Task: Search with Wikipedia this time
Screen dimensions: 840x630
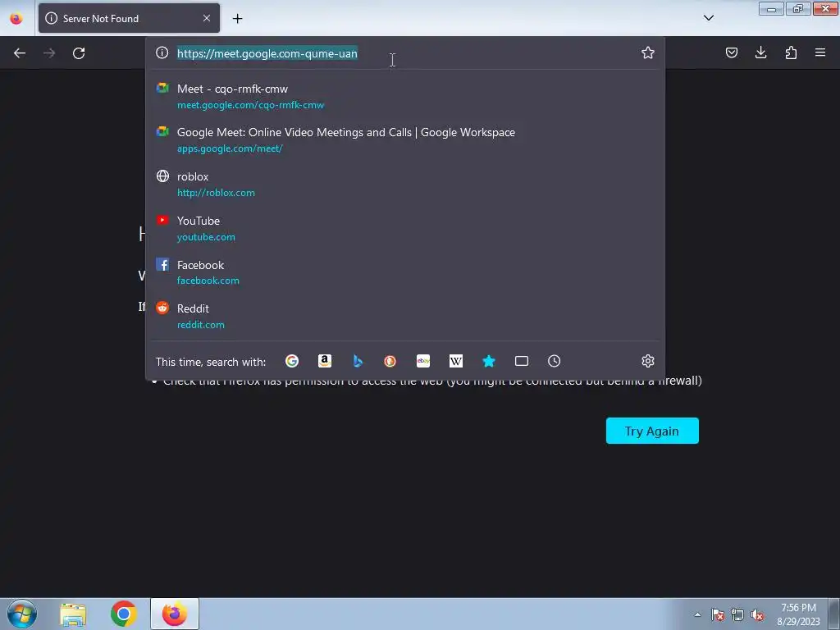Action: click(456, 361)
